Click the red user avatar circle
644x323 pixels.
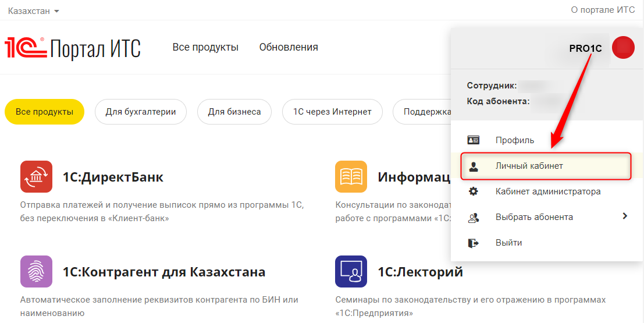click(623, 48)
